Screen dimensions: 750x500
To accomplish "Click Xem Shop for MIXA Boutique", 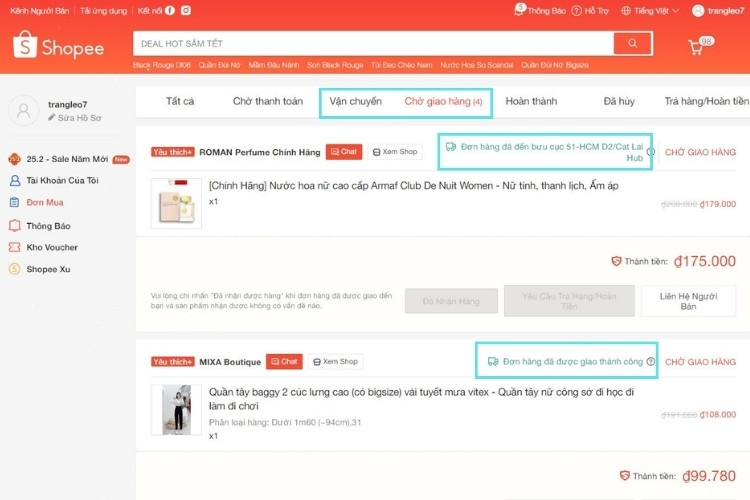I will [x=336, y=361].
